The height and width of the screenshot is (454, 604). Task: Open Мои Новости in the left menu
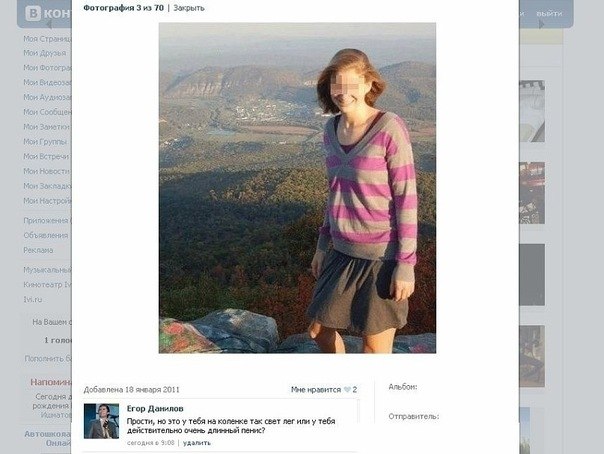pos(46,171)
